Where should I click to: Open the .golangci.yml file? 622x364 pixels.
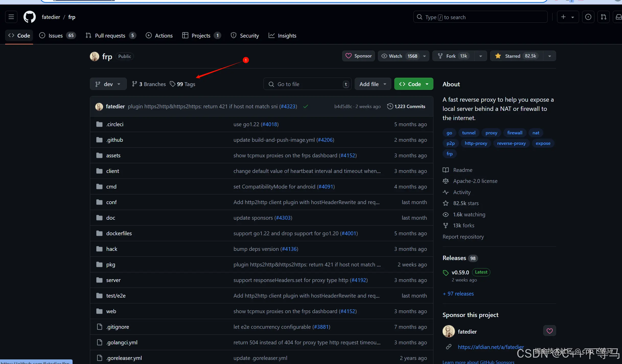tap(122, 342)
